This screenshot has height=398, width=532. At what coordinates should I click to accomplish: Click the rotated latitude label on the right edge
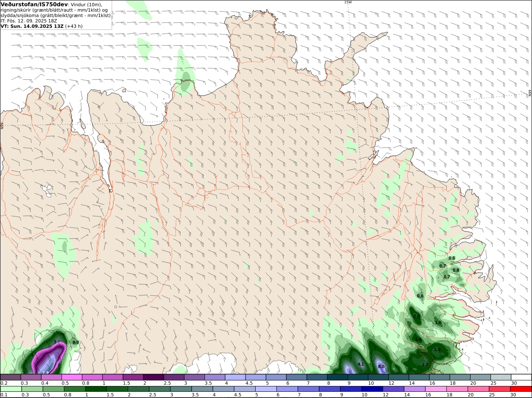pos(530,93)
